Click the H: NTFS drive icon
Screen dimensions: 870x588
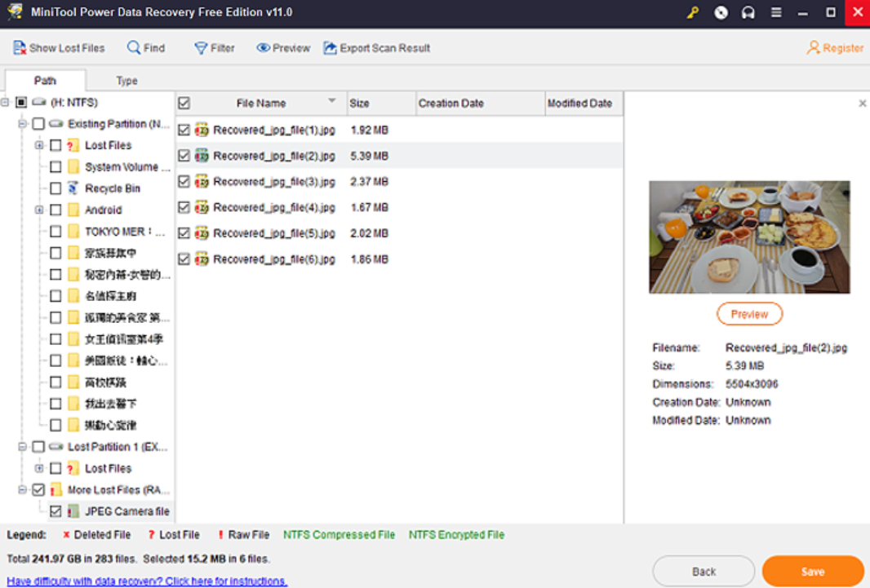[39, 102]
